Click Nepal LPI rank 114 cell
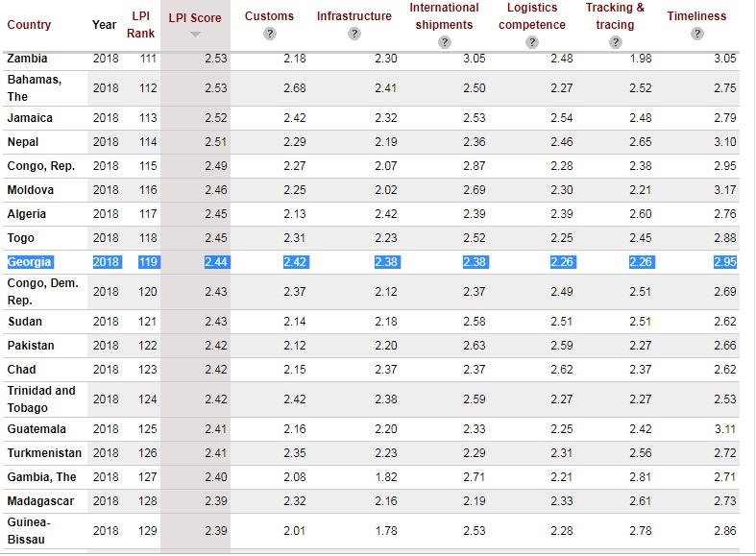756x556 pixels. pos(147,142)
